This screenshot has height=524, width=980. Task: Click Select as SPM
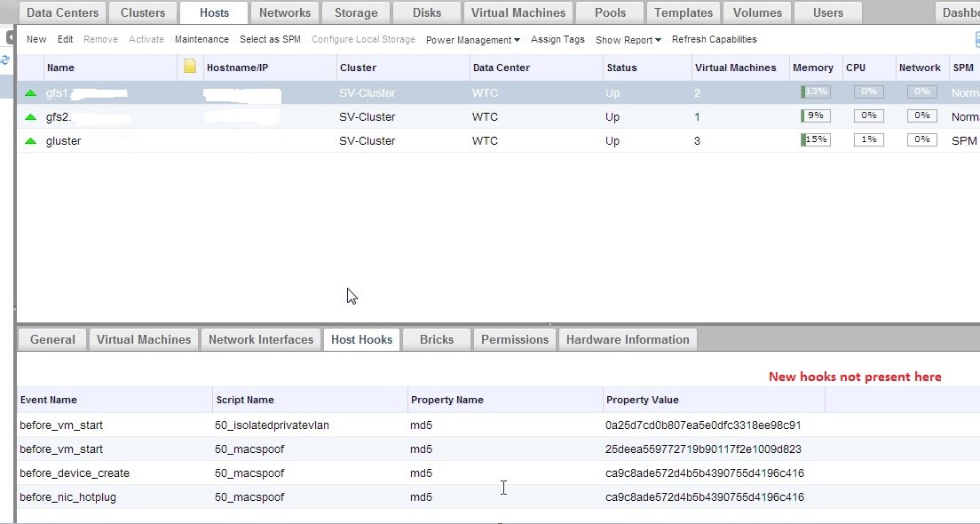(270, 39)
